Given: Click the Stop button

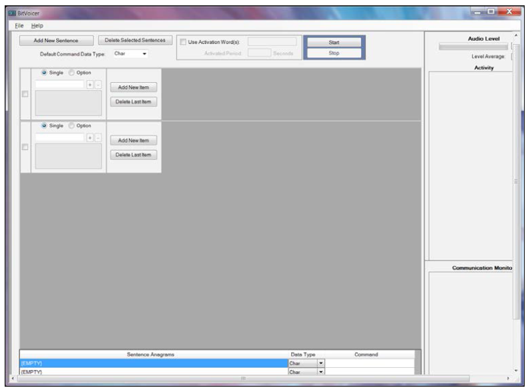Looking at the screenshot, I should coord(334,53).
